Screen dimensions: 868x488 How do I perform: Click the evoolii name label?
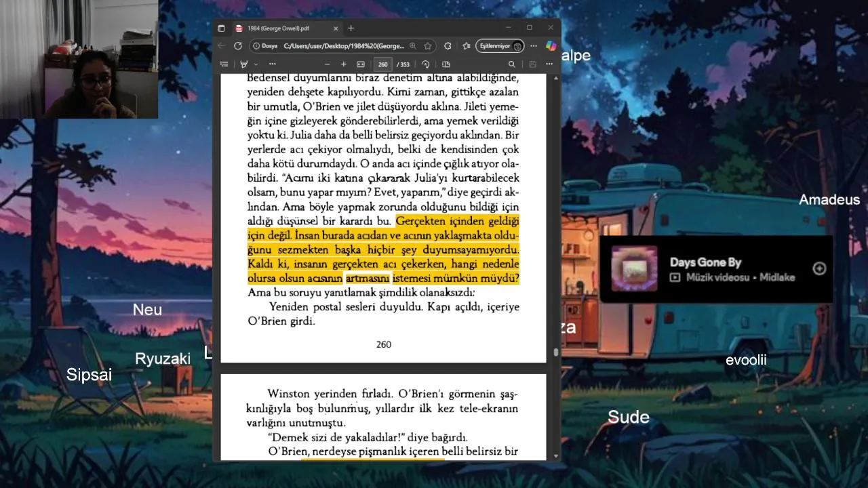pos(746,360)
